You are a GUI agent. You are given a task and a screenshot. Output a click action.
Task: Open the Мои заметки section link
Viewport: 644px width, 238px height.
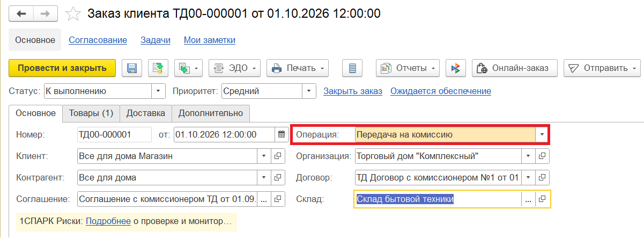coord(210,40)
